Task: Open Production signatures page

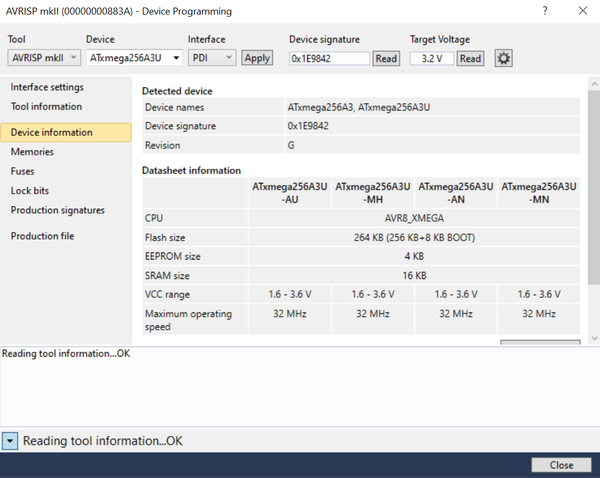Action: tap(57, 210)
